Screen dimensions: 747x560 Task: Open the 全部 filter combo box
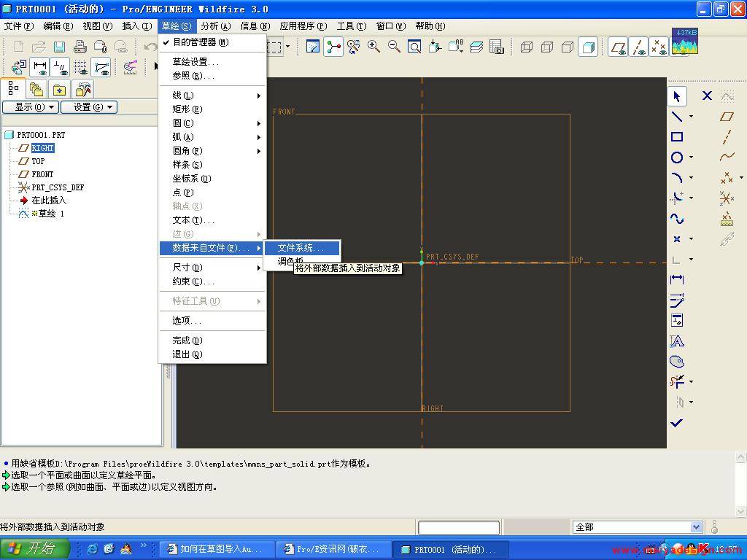[x=637, y=527]
